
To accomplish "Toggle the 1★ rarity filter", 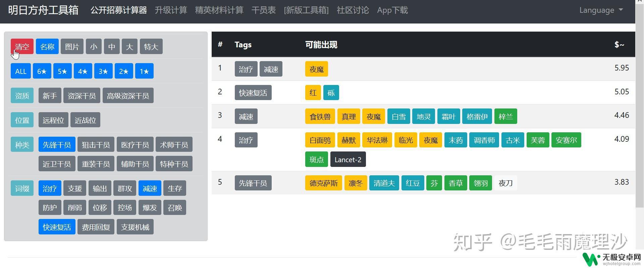I will pyautogui.click(x=144, y=71).
